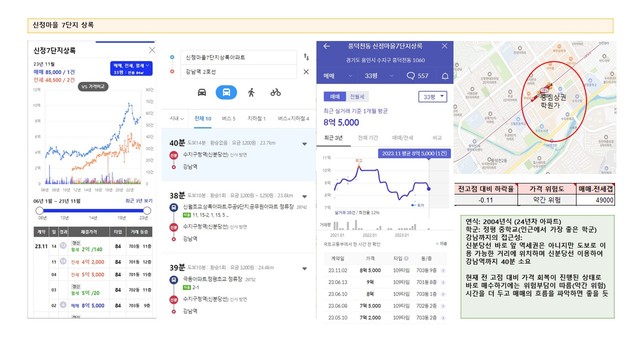This screenshot has width=640, height=360.
Task: Expand the 39분 route details
Action: [304, 268]
